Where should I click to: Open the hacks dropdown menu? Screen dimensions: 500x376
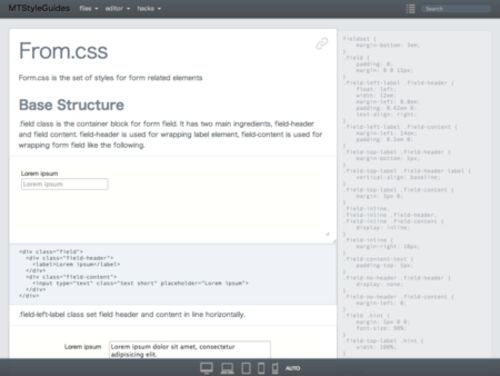149,9
